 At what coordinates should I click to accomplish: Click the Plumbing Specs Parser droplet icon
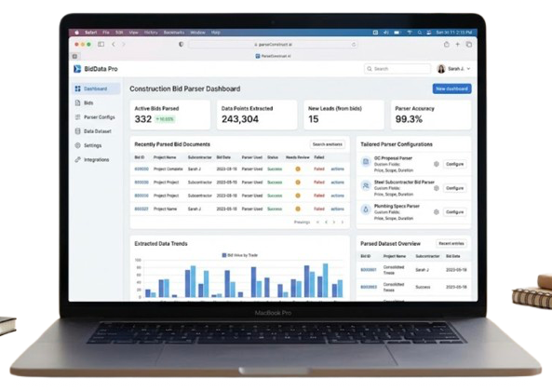[366, 210]
